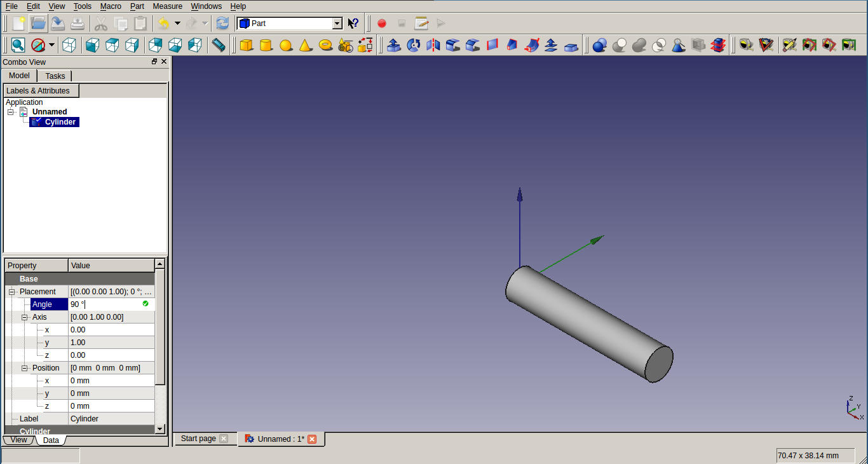Click the Label value Cylinder cell
868x464 pixels.
pos(111,419)
